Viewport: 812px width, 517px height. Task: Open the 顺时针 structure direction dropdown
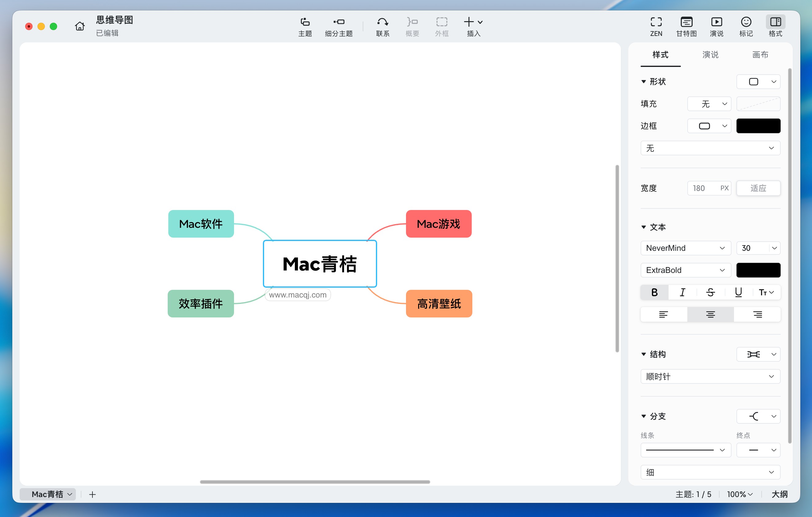[710, 376]
